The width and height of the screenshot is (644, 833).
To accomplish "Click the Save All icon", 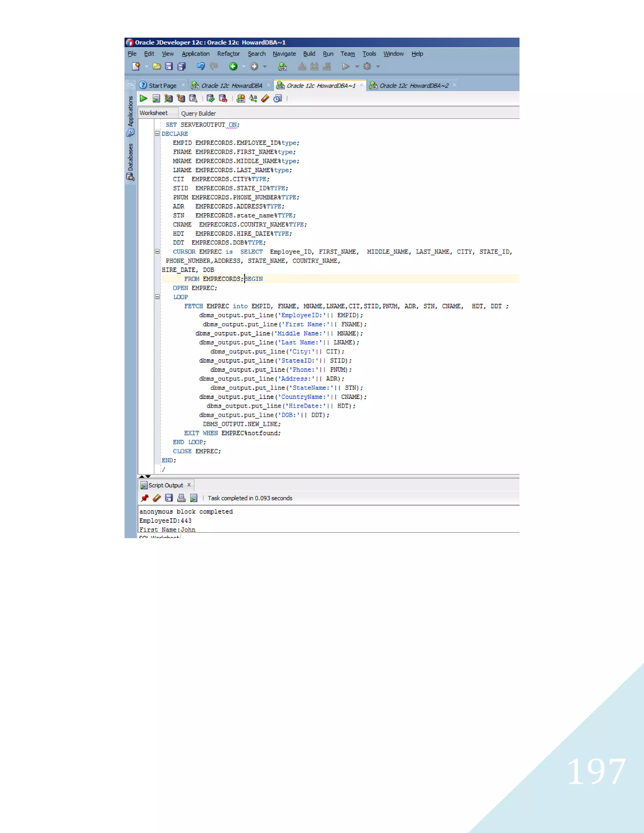I will pyautogui.click(x=182, y=66).
